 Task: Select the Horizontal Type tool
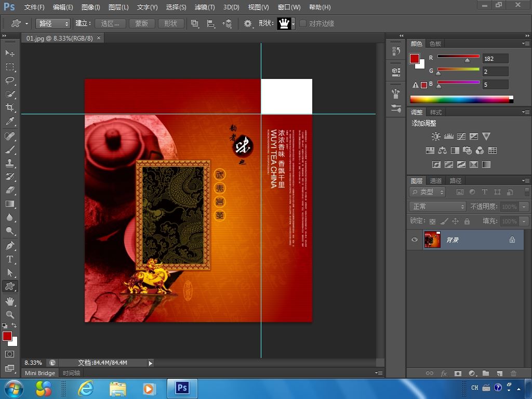[x=10, y=259]
